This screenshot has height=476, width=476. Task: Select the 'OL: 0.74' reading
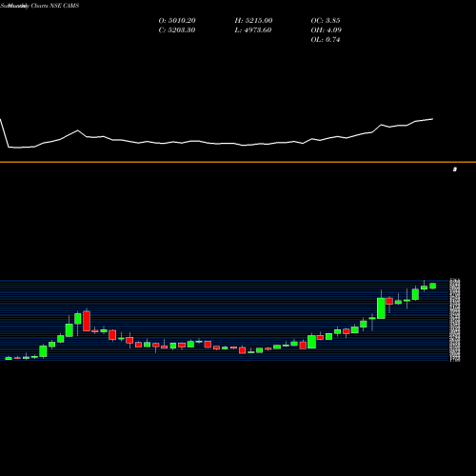click(x=326, y=40)
